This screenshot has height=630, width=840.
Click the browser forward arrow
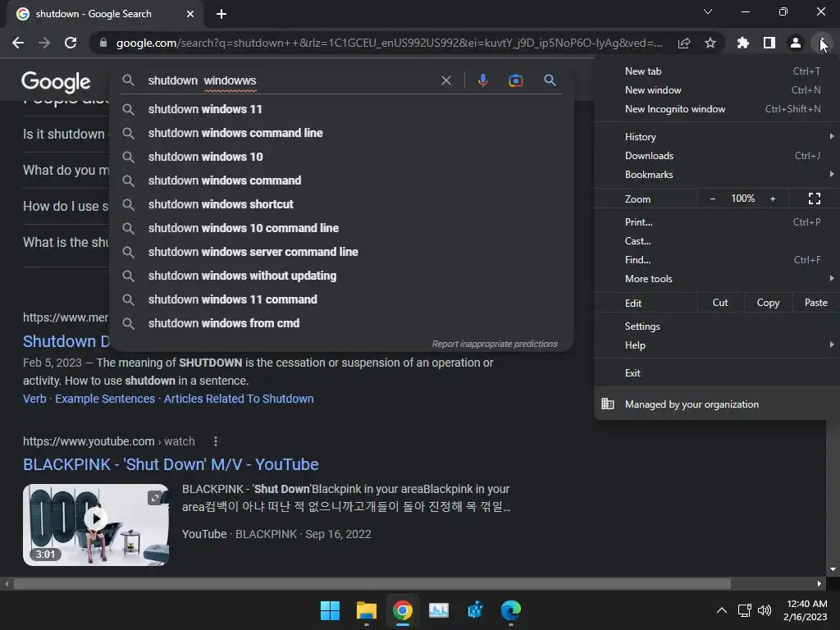(44, 43)
